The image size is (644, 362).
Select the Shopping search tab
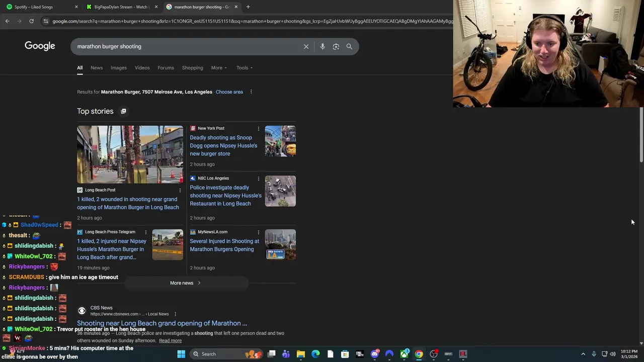tap(193, 68)
